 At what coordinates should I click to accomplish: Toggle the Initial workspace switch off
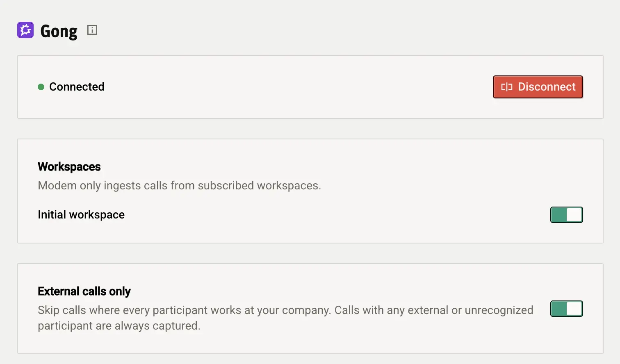point(567,215)
